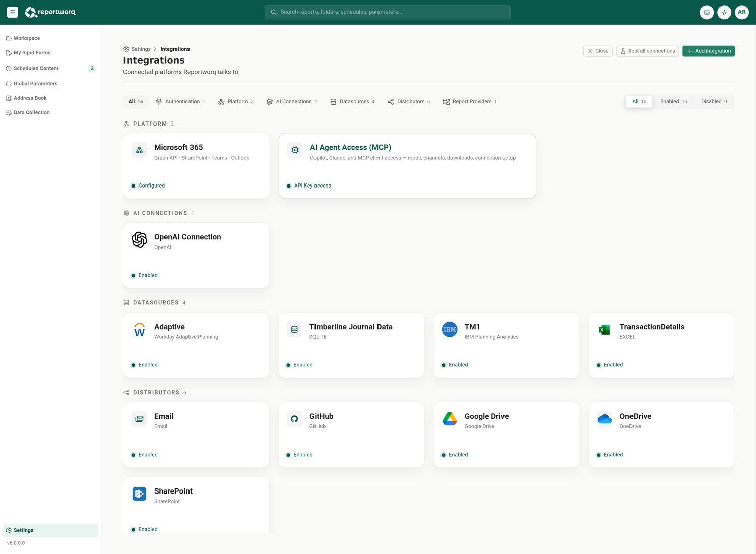Click the Scheduled Content badge 3
Screen dimensions: 756x554
pos(92,68)
